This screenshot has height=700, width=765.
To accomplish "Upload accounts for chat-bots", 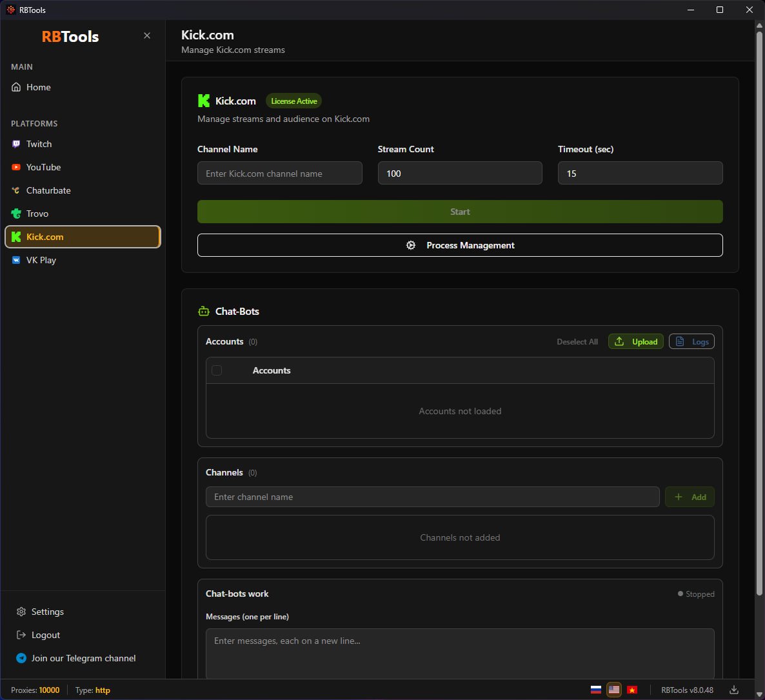I will [635, 341].
